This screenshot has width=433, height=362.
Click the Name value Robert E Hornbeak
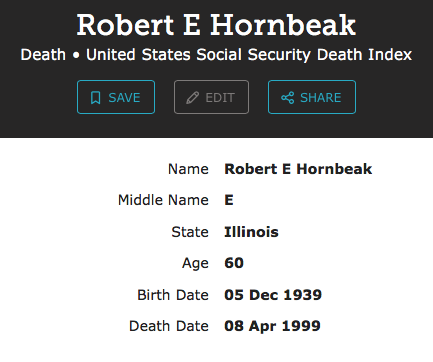pos(298,169)
